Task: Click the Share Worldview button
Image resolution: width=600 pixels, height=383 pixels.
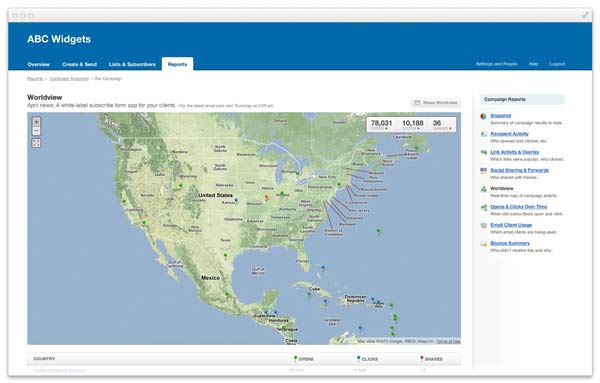Action: [436, 103]
